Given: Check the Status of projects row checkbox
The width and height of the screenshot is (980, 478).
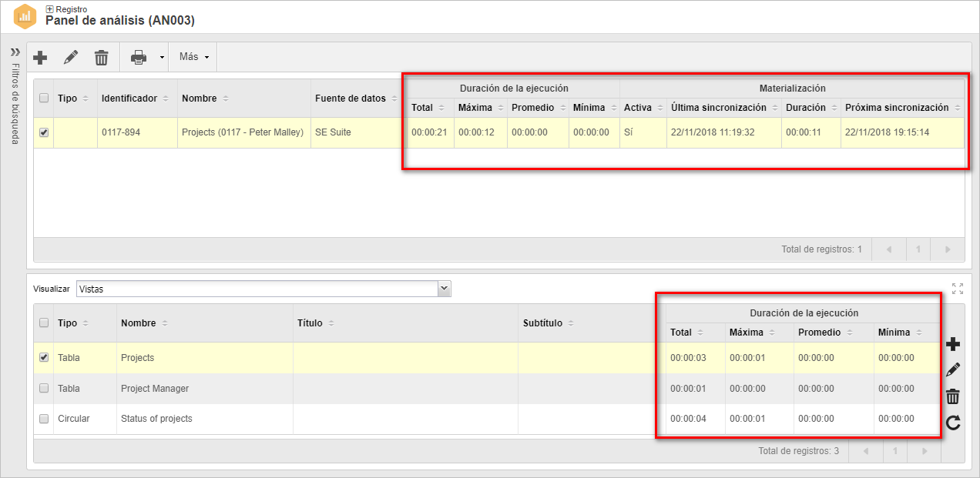Looking at the screenshot, I should pos(44,419).
